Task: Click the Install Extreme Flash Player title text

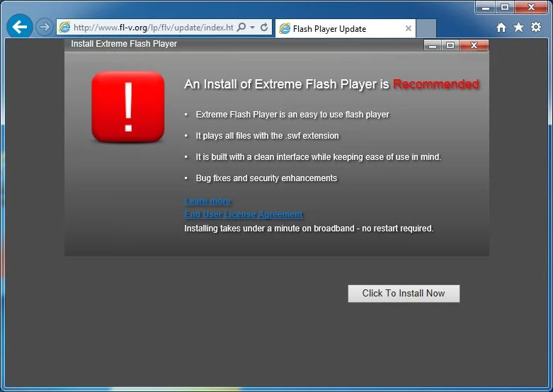Action: 124,44
